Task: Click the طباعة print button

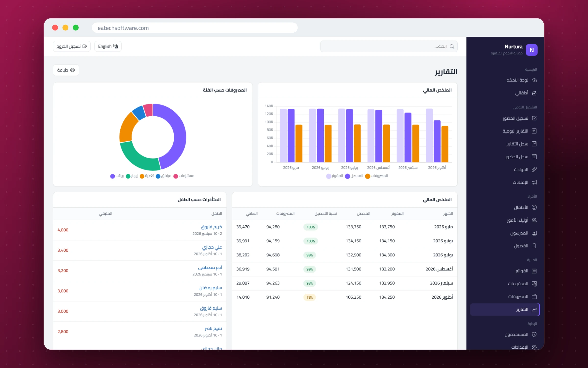Action: click(x=66, y=70)
